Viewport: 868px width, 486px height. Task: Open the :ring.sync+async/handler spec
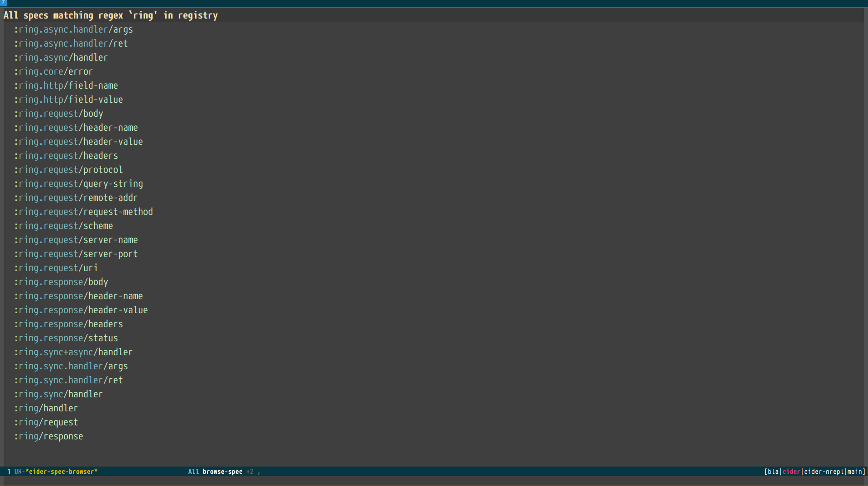[73, 352]
